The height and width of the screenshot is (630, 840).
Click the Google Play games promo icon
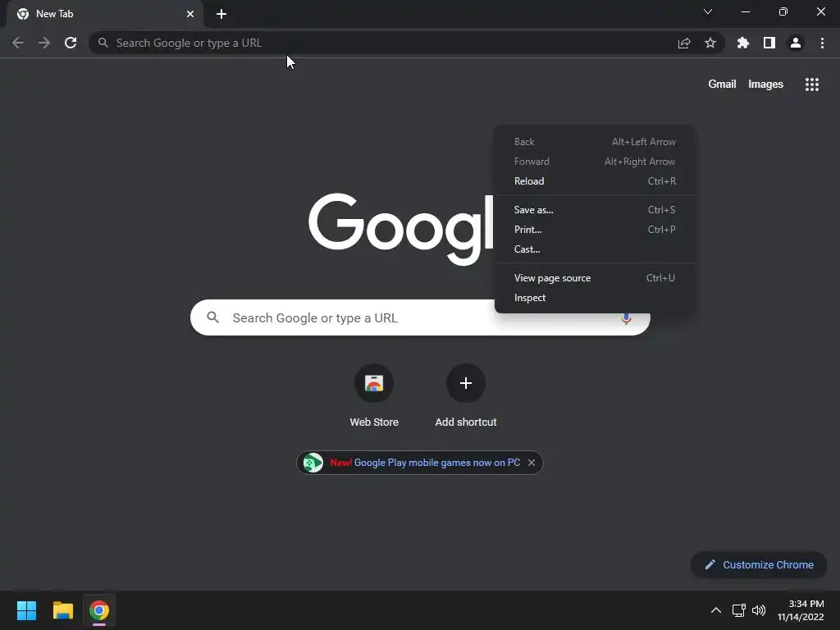point(313,463)
